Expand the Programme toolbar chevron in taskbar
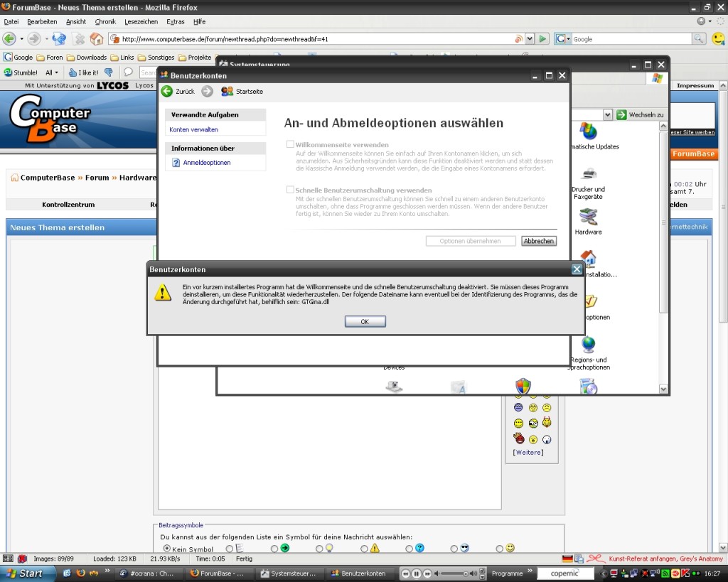 (x=530, y=571)
